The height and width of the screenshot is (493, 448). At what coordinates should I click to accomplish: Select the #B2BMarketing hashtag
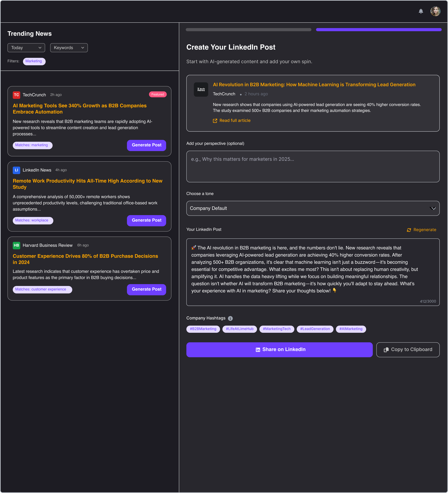coord(203,329)
